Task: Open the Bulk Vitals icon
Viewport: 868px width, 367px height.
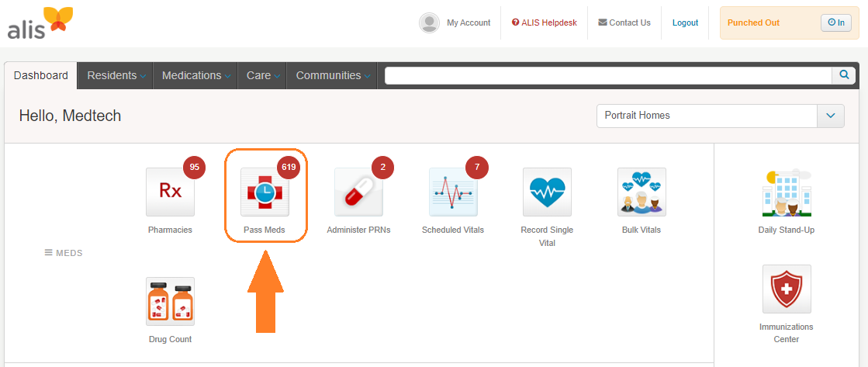Action: 641,192
